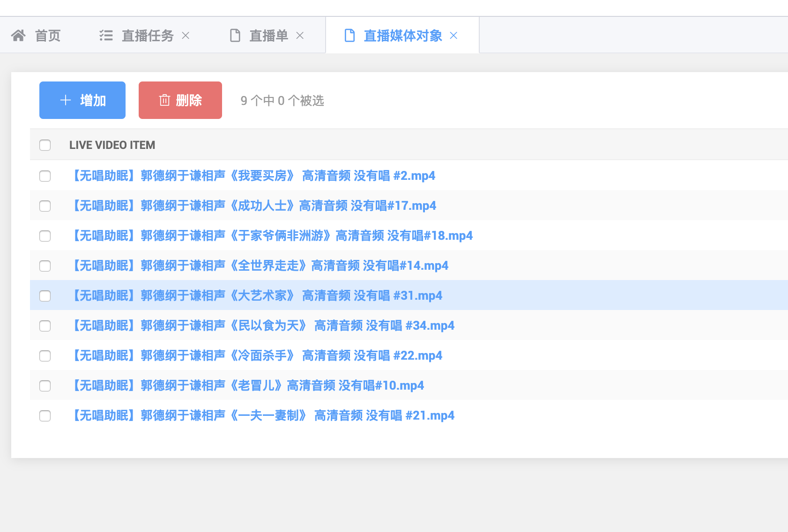Screen dimensions: 788x532
Task: Select the 直播媒体对象 tab
Action: pos(402,36)
